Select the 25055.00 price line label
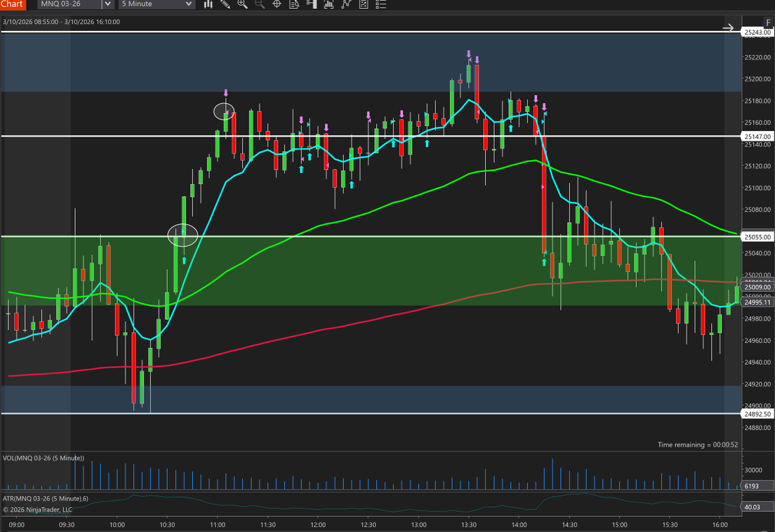Viewport: 775px width, 532px height. click(758, 237)
